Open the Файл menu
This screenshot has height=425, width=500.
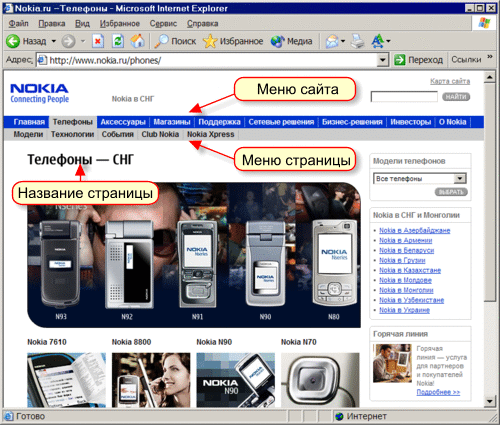click(19, 24)
